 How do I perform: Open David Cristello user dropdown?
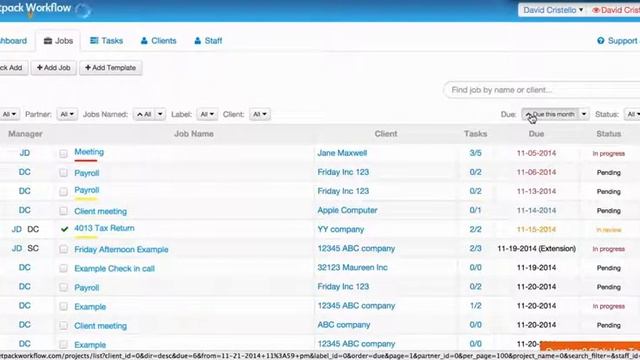click(553, 10)
